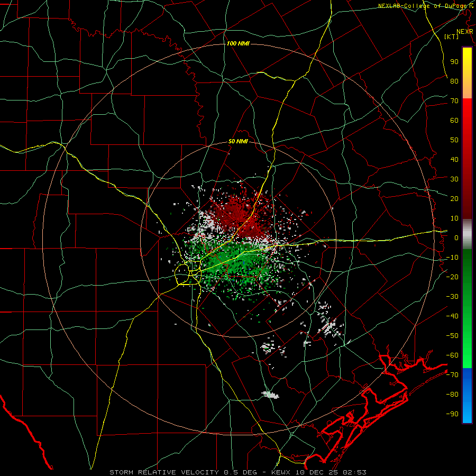Click the STORM RELATIVE VELOCITY title text
Screen dimensions: 476x476
pos(164,472)
